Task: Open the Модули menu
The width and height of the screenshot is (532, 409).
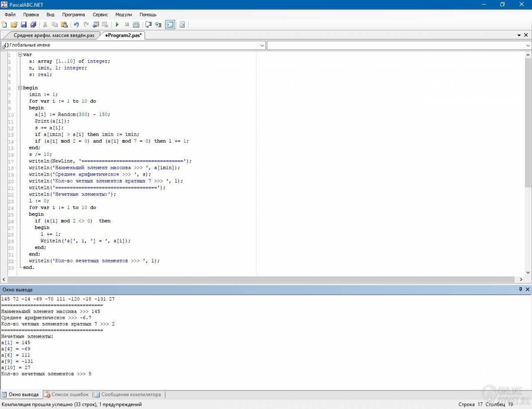Action: pos(124,15)
